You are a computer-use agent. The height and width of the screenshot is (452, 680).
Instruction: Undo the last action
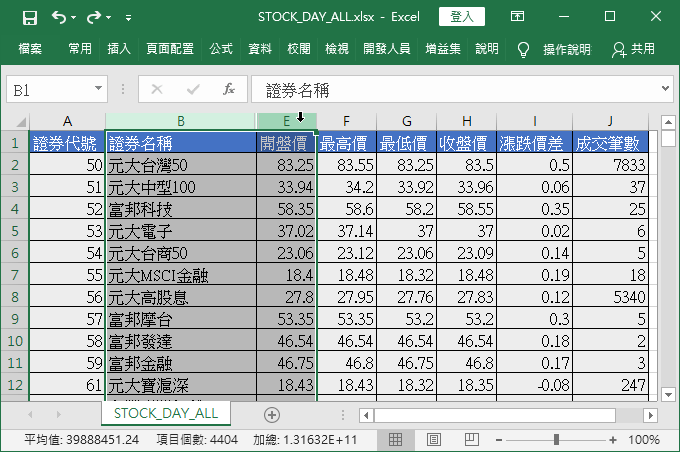point(59,17)
